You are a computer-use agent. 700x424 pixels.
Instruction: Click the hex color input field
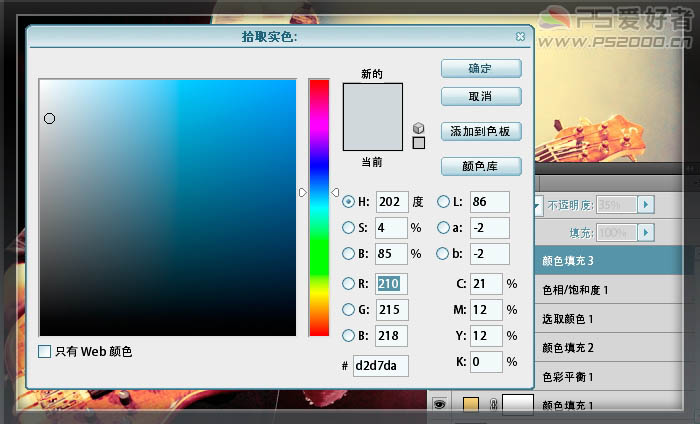(x=380, y=366)
